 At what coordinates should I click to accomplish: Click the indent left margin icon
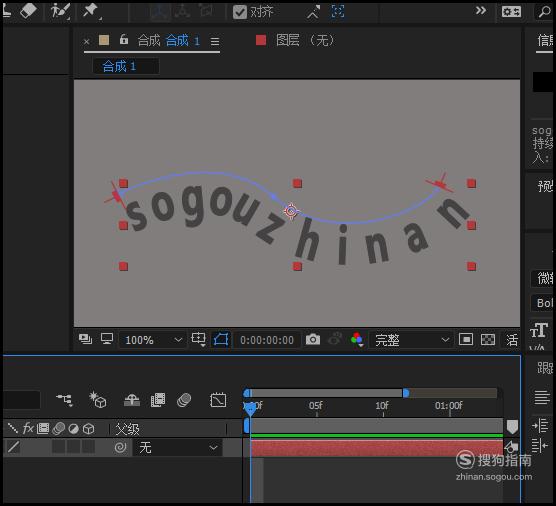pos(540,425)
